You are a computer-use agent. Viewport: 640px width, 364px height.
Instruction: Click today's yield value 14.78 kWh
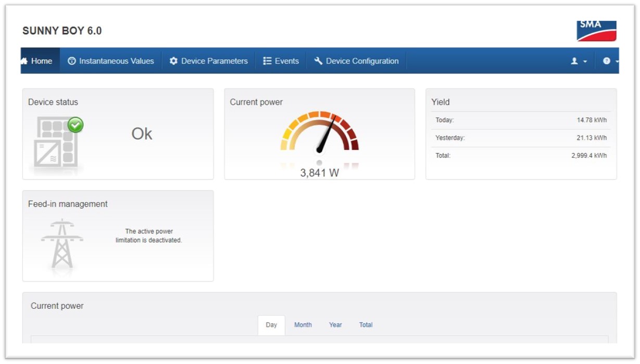(x=592, y=120)
